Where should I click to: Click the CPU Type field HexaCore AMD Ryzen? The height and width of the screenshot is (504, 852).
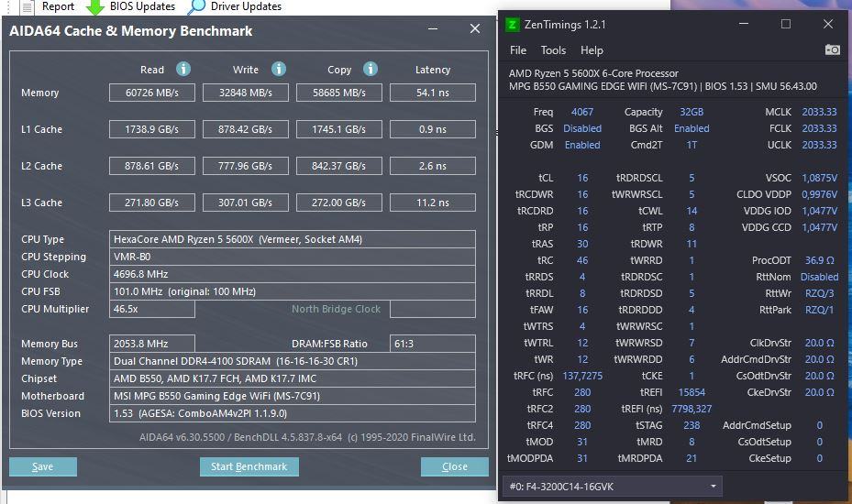click(293, 239)
